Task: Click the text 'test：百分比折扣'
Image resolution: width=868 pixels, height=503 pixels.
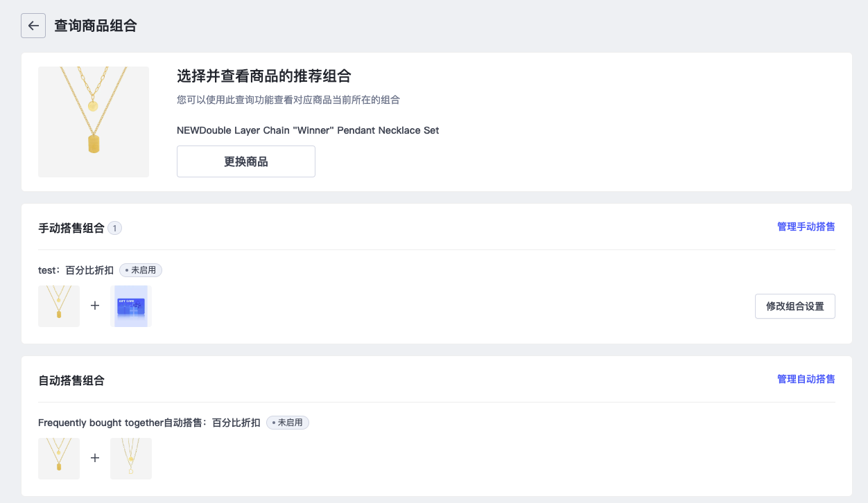Action: (76, 270)
